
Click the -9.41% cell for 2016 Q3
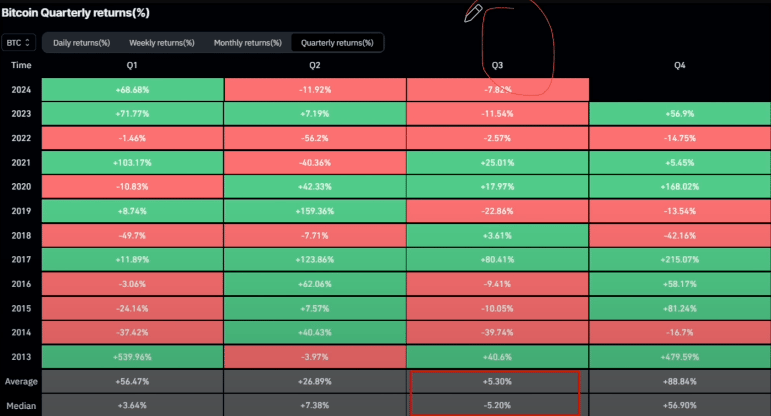pyautogui.click(x=498, y=284)
